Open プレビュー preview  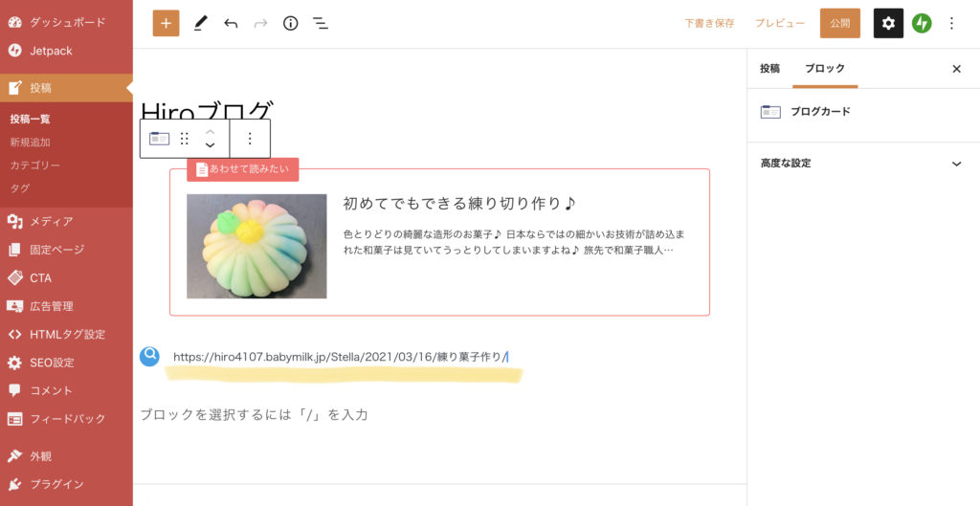pos(779,23)
